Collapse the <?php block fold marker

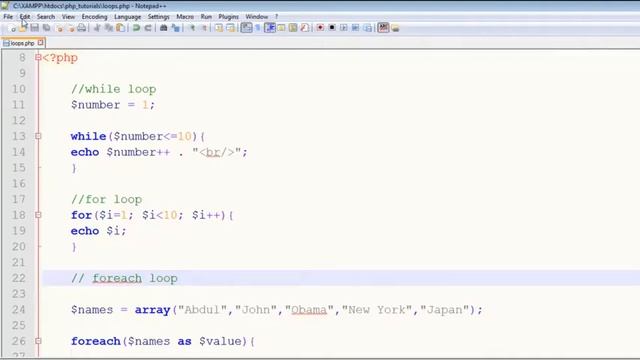coord(38,58)
